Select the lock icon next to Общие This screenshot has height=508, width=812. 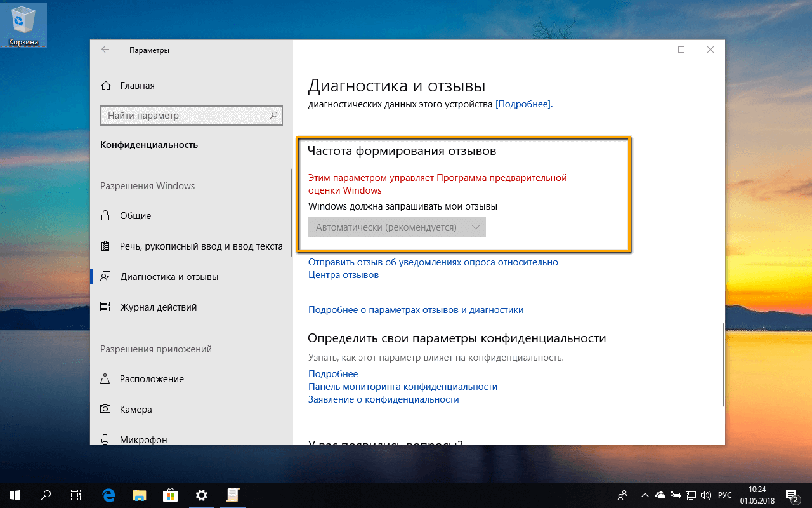[105, 216]
